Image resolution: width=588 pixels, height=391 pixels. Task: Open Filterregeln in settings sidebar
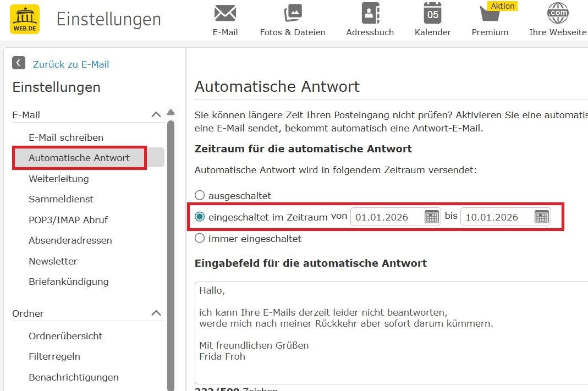point(54,356)
